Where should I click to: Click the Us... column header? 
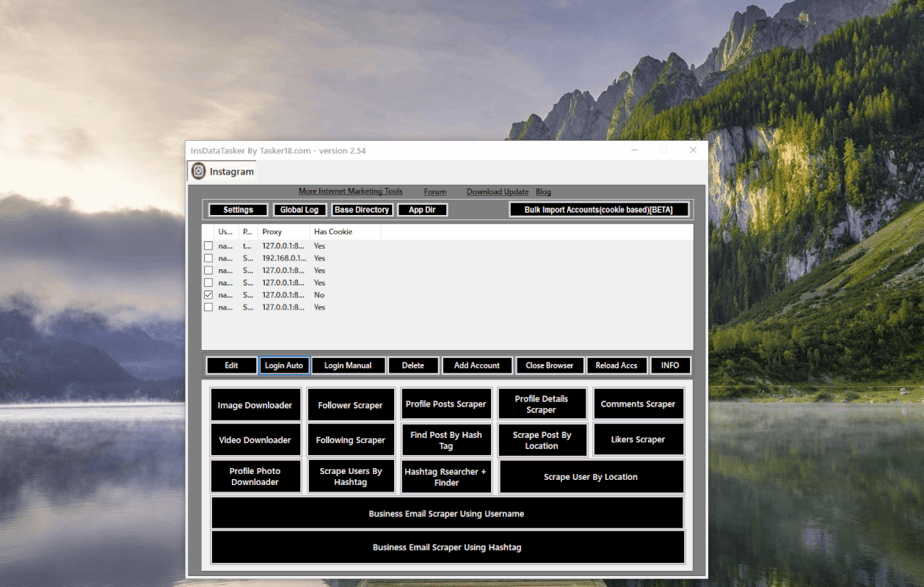tap(227, 232)
